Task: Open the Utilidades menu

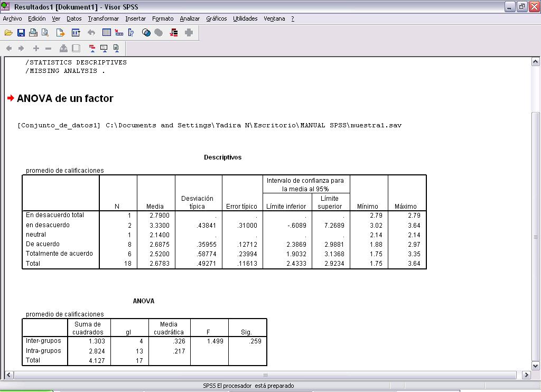Action: click(x=245, y=18)
